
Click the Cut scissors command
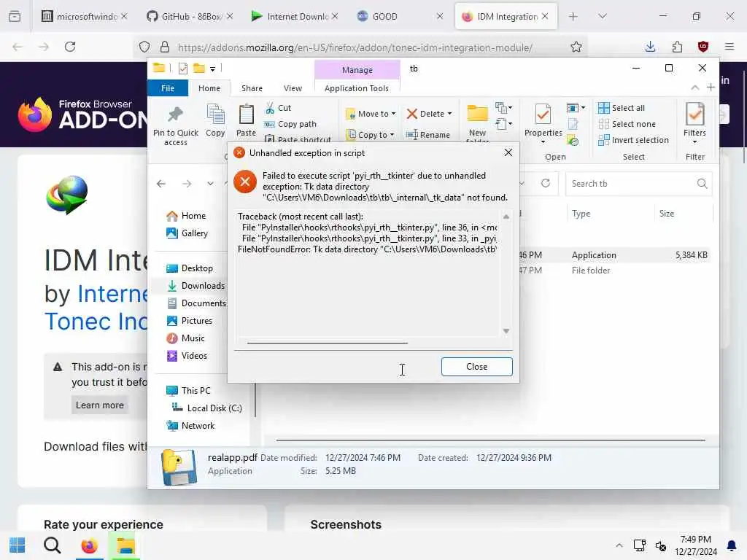pos(278,108)
